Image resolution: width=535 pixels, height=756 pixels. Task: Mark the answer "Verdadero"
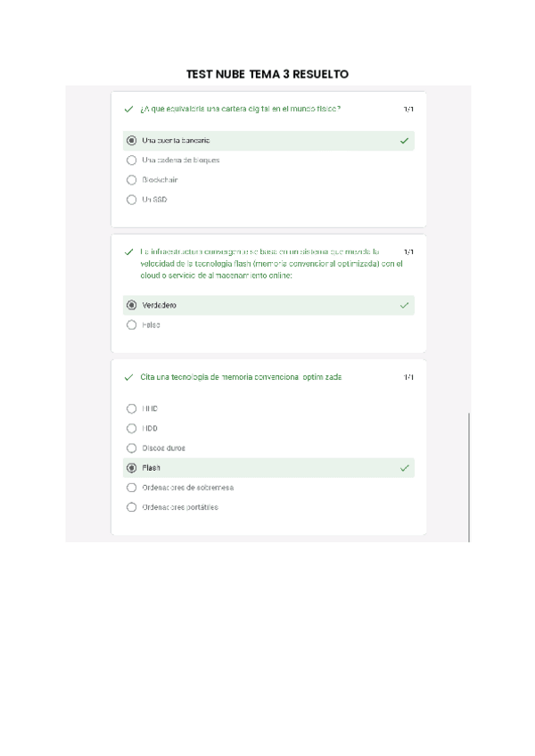pyautogui.click(x=132, y=305)
